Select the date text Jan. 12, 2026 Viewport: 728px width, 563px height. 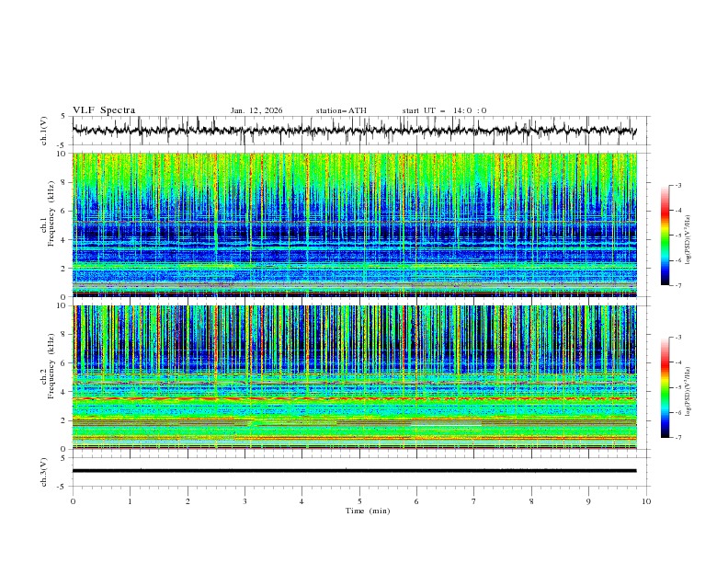pos(256,110)
